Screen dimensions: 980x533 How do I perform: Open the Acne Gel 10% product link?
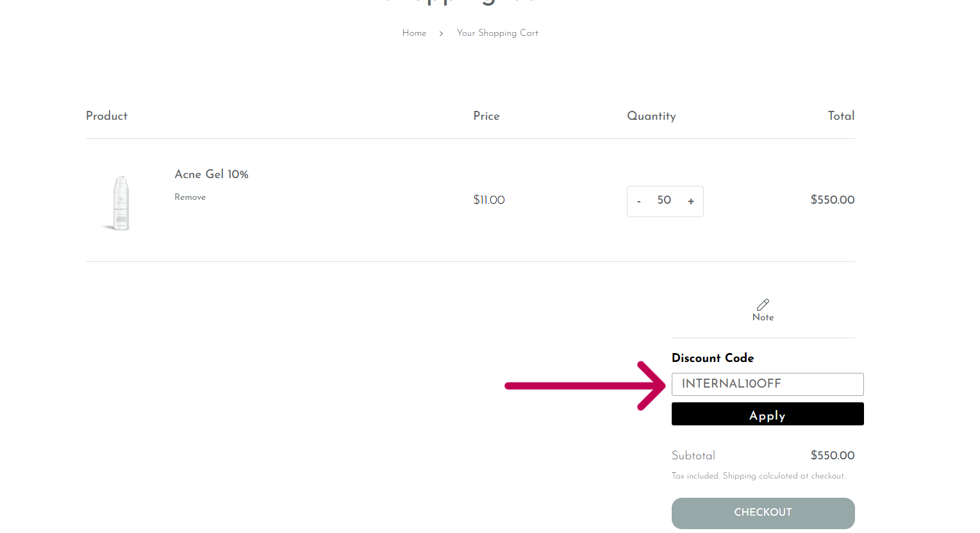212,174
